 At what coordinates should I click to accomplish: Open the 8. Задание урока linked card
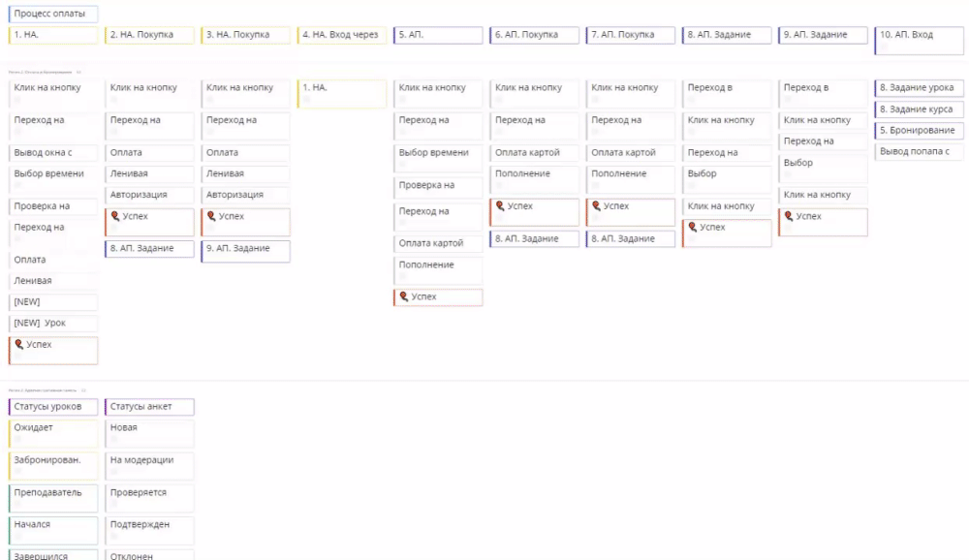tap(917, 88)
